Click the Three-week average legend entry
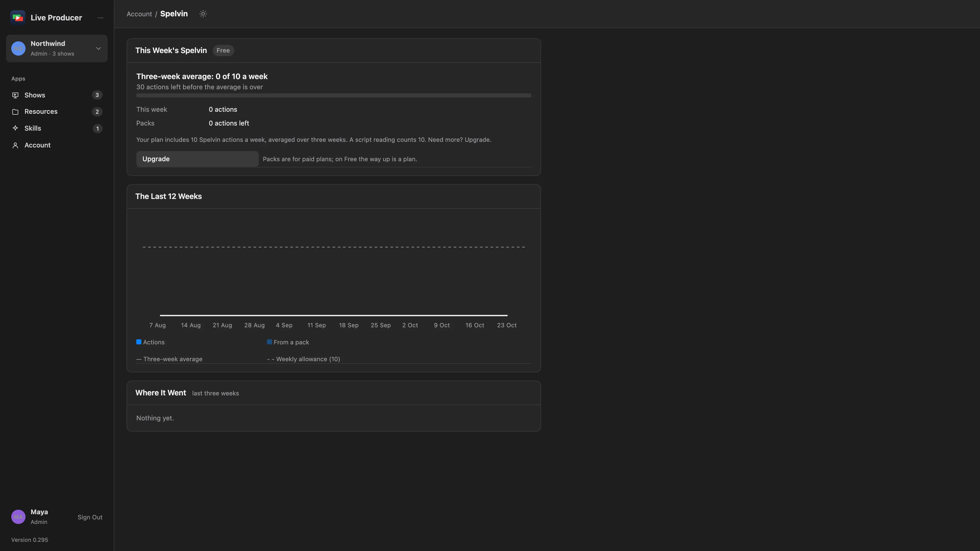This screenshot has height=551, width=980. point(169,359)
